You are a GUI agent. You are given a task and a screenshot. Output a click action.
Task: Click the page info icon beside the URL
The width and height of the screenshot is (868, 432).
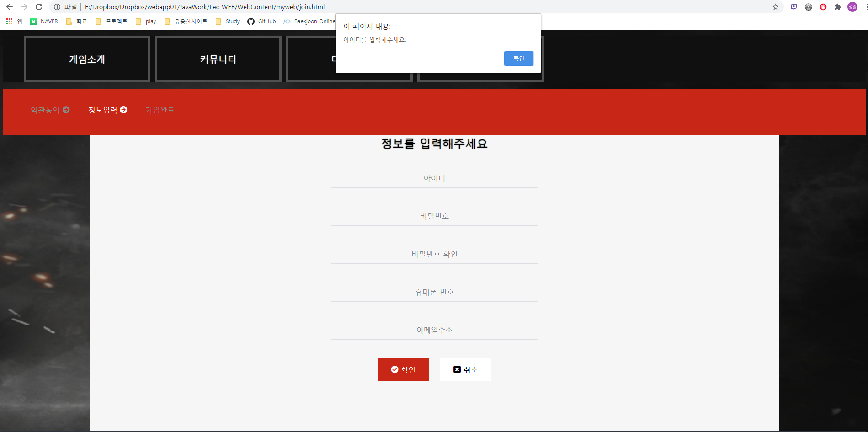click(57, 7)
